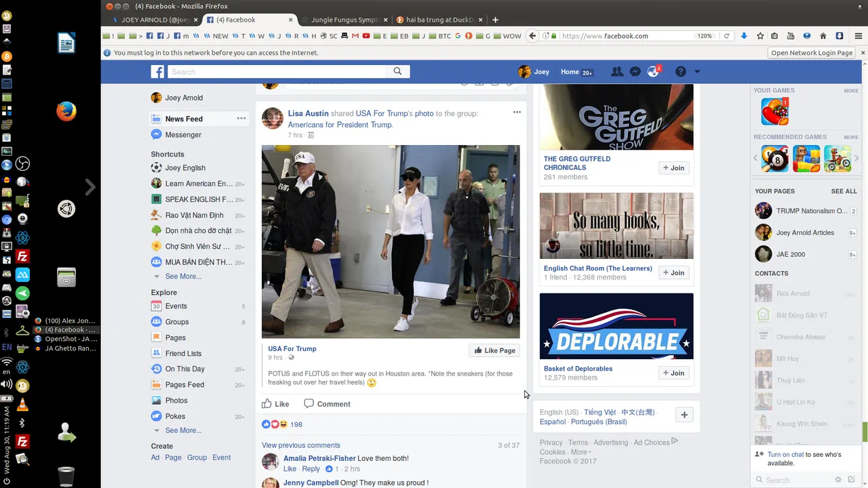The width and height of the screenshot is (868, 488).
Task: Click Open Network Login Page button
Action: pos(812,53)
